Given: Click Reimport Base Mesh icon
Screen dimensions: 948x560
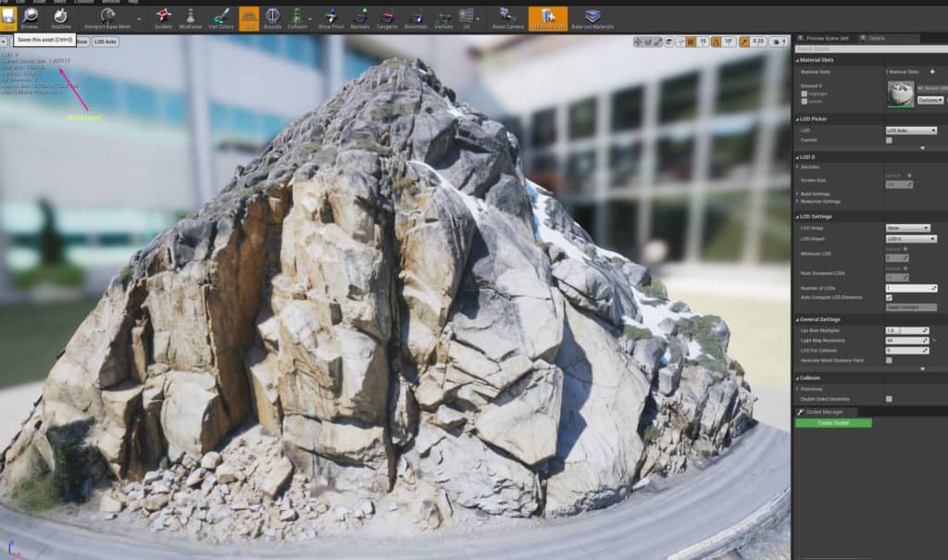Looking at the screenshot, I should (x=107, y=19).
